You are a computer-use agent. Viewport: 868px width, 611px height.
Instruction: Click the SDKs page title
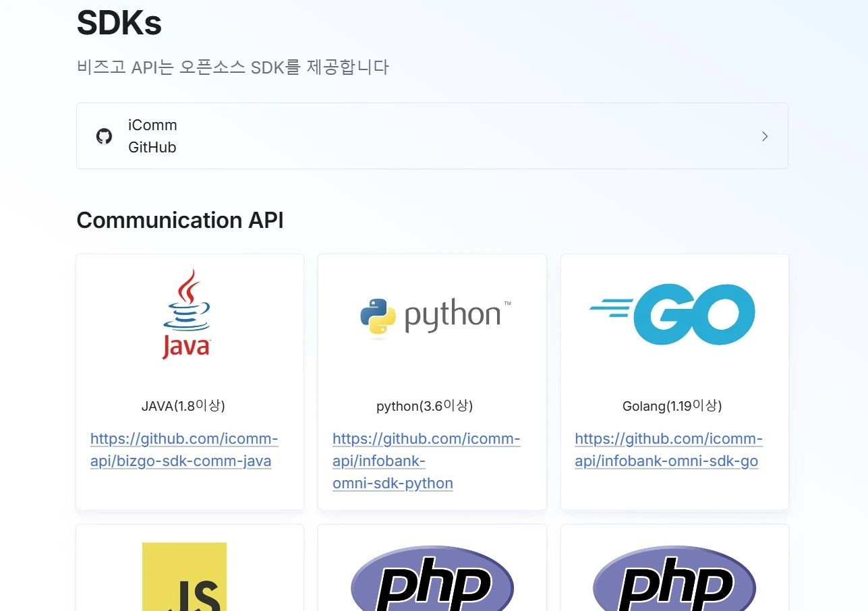[x=119, y=22]
